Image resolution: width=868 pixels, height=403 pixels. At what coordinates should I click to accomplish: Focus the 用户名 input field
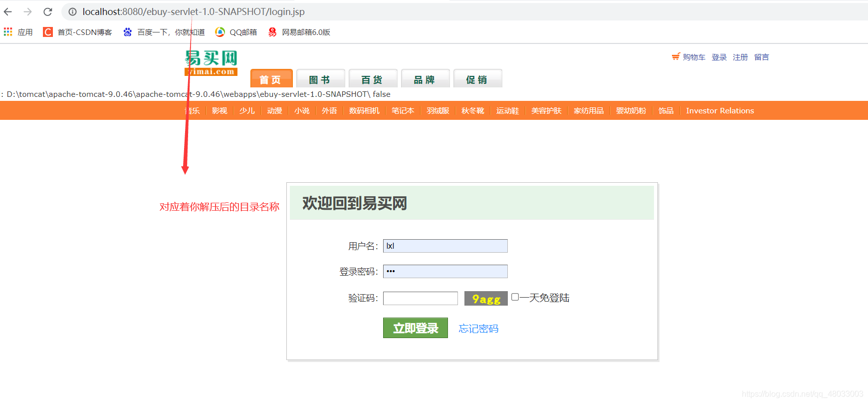[445, 246]
